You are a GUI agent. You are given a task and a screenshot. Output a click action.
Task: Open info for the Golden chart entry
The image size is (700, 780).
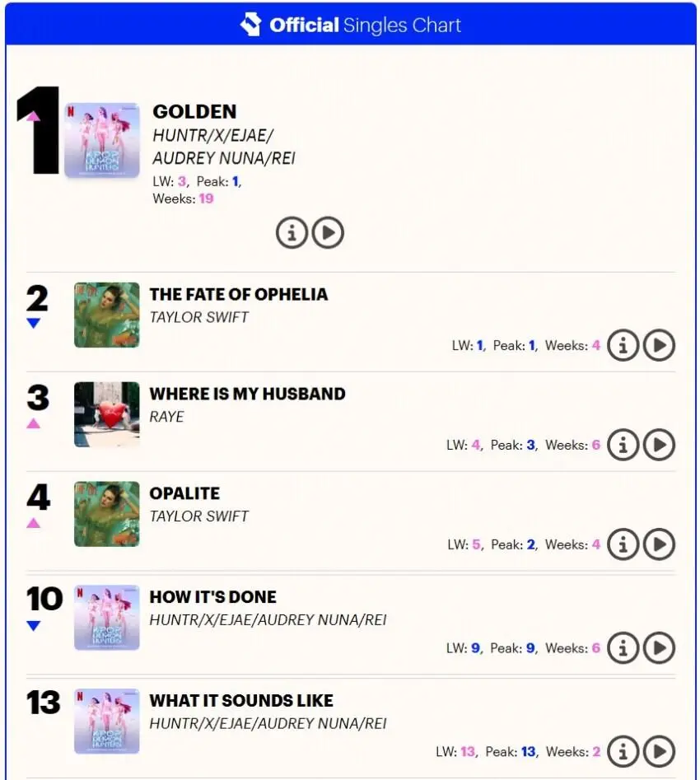click(292, 233)
